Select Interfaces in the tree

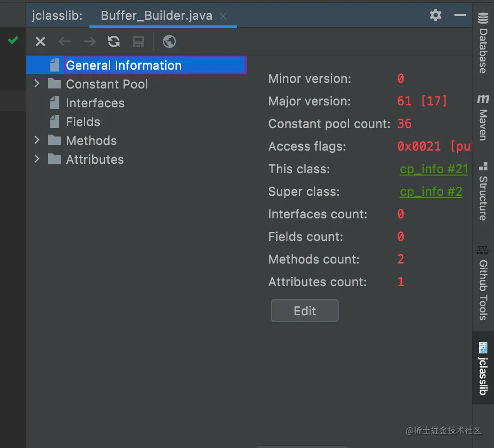pyautogui.click(x=95, y=103)
